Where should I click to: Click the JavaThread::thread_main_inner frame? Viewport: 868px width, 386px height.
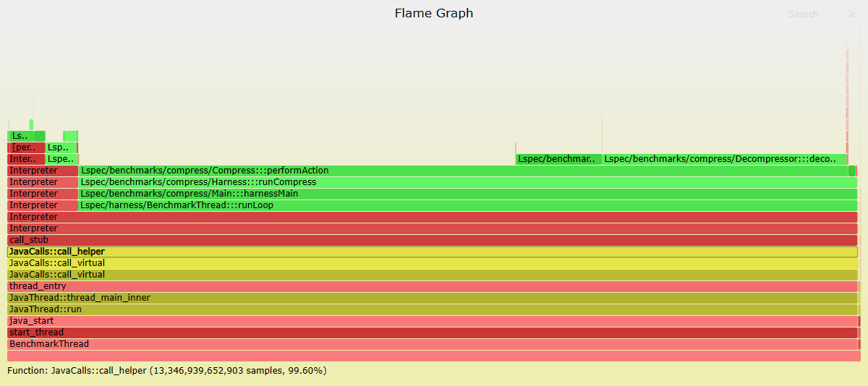(432, 298)
